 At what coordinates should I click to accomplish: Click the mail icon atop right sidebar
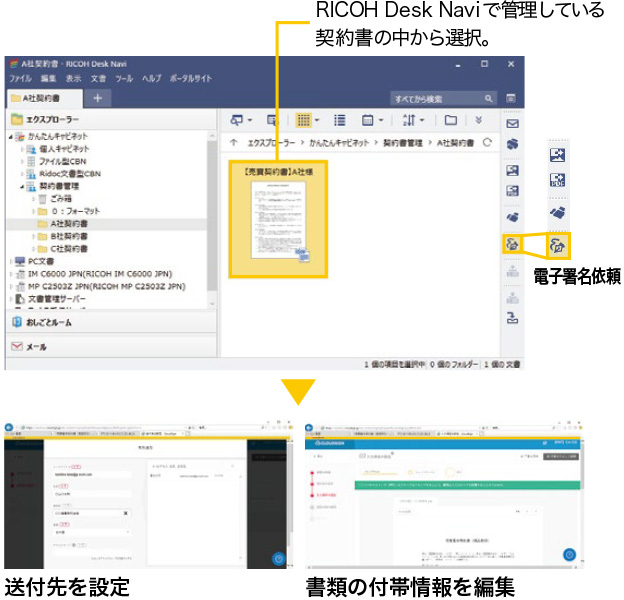pyautogui.click(x=512, y=124)
